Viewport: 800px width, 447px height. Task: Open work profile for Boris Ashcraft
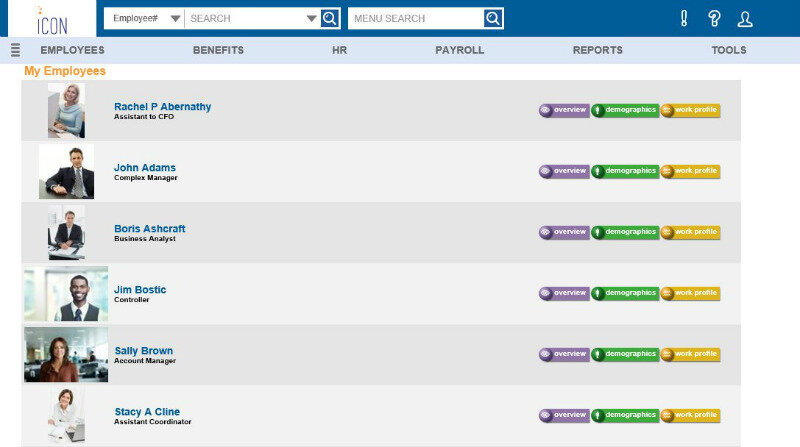tap(690, 232)
